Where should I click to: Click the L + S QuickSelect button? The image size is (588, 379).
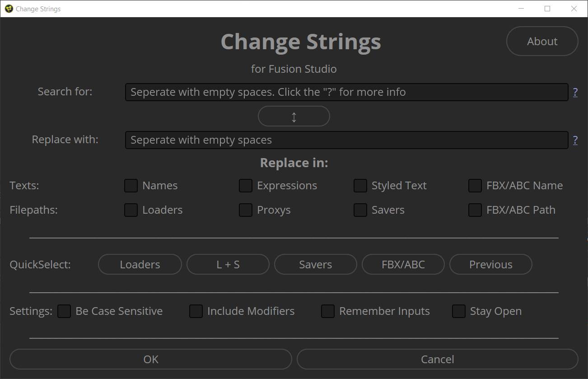click(x=228, y=264)
